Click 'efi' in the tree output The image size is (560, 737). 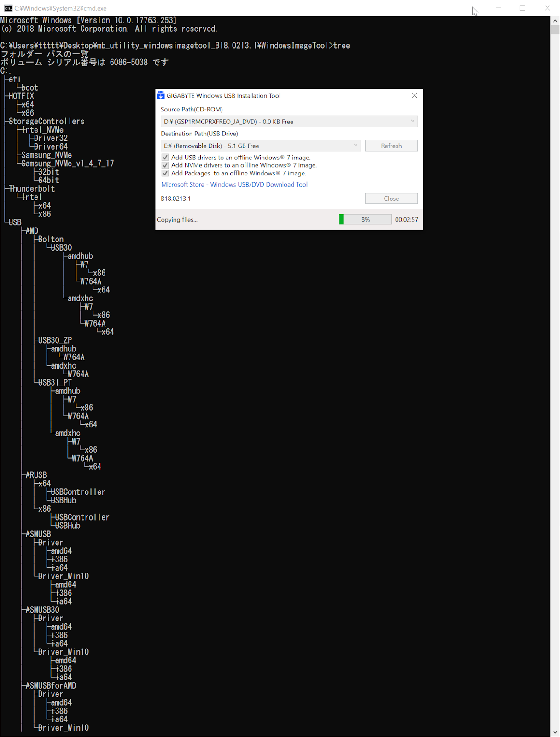point(14,79)
